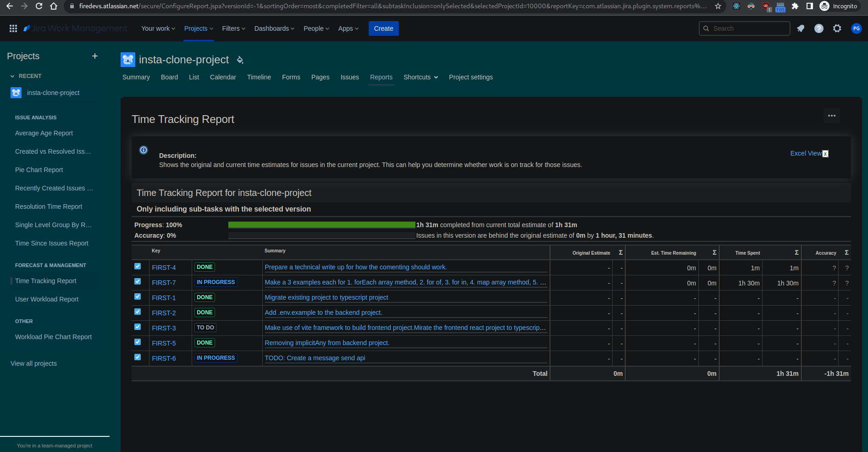The height and width of the screenshot is (452, 868).
Task: Click the Search input field
Action: (x=745, y=28)
